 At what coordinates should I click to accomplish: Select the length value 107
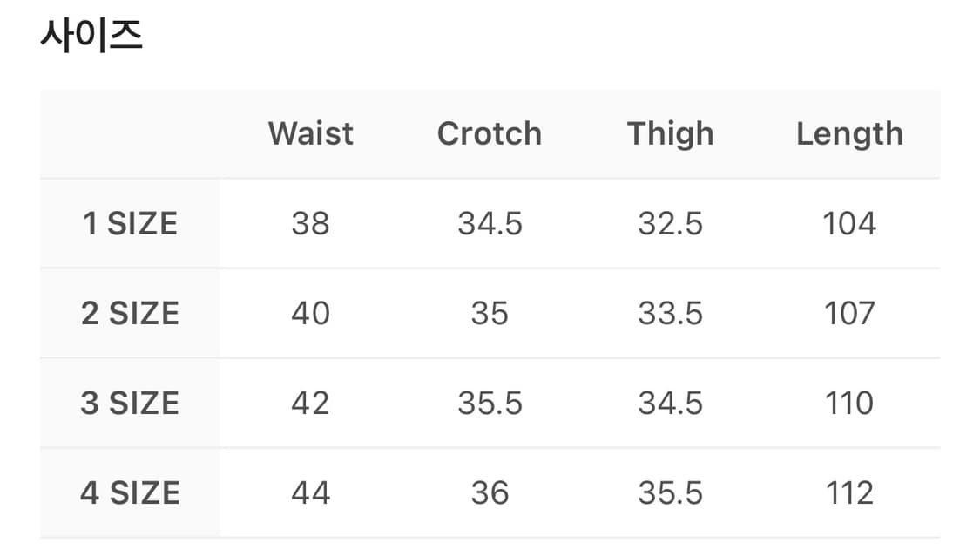849,314
